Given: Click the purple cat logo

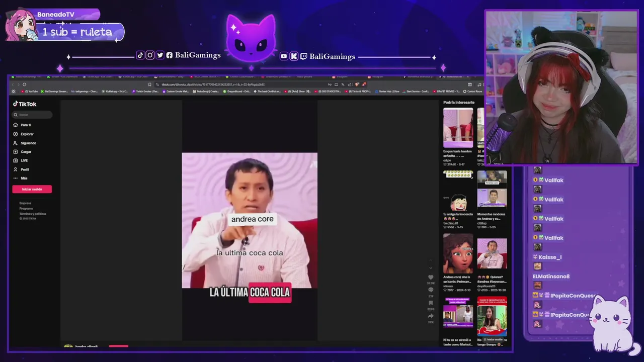Looking at the screenshot, I should pyautogui.click(x=251, y=38).
